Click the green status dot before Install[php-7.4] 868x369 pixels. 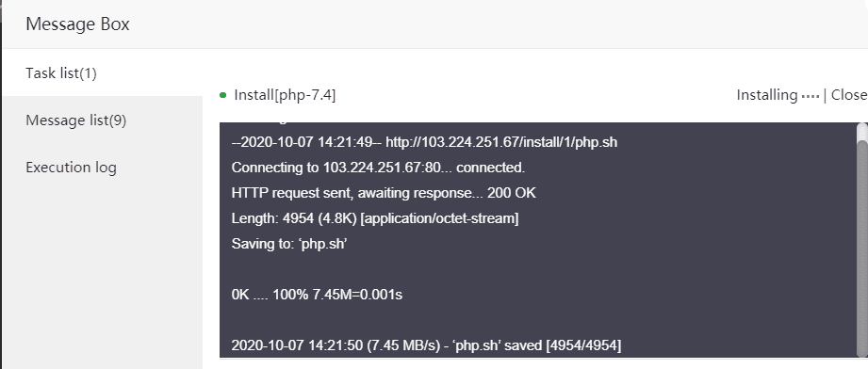(222, 95)
